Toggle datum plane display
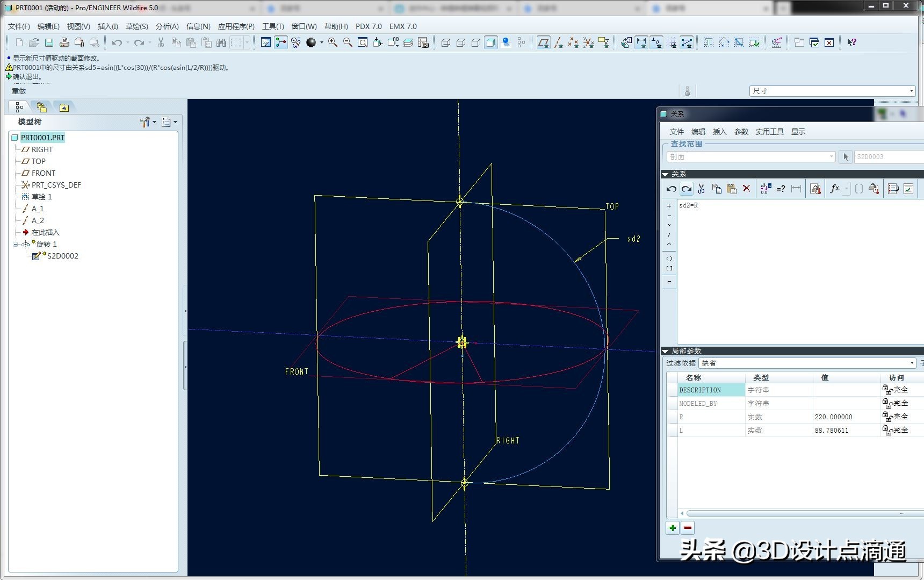 544,43
